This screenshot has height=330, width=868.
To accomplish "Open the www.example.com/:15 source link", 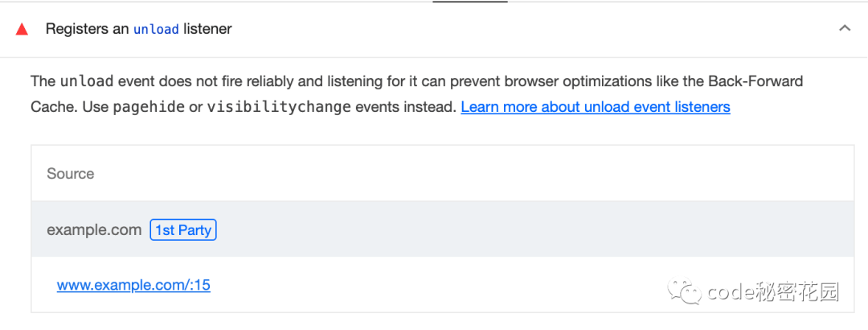I will coord(133,286).
